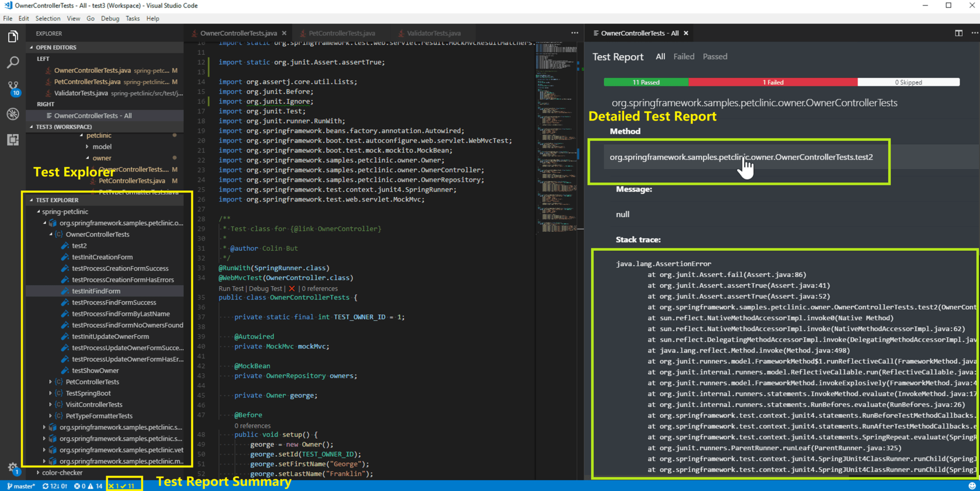The height and width of the screenshot is (491, 980).
Task: Show only Passed tests in the Test Report
Action: 715,56
